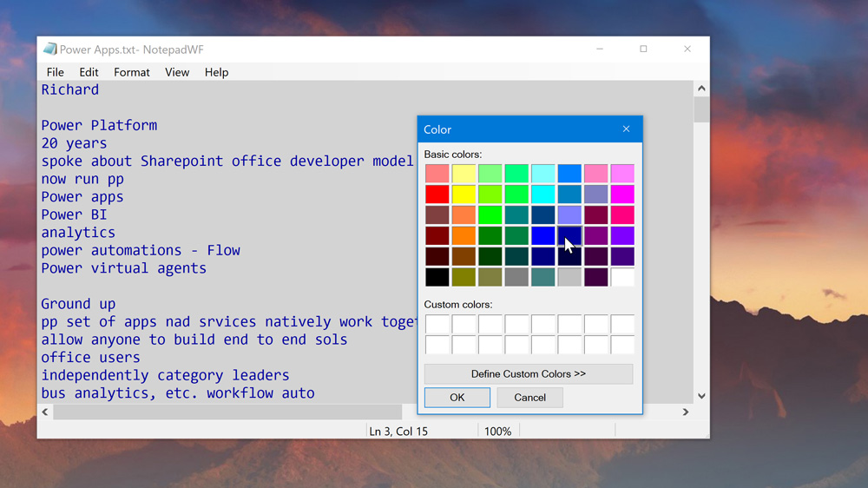Expand the Define Custom Colors panel
This screenshot has height=488, width=868.
(x=528, y=374)
